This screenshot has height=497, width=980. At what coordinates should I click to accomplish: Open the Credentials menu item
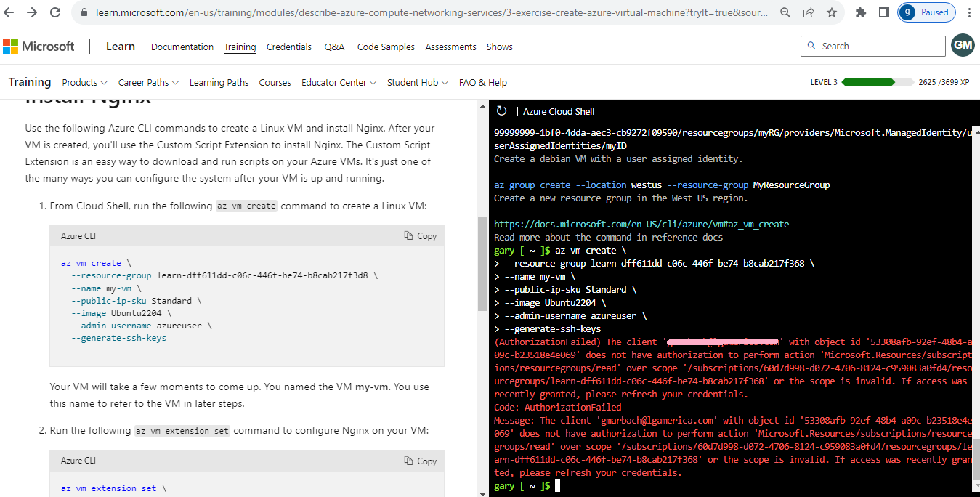[x=289, y=47]
